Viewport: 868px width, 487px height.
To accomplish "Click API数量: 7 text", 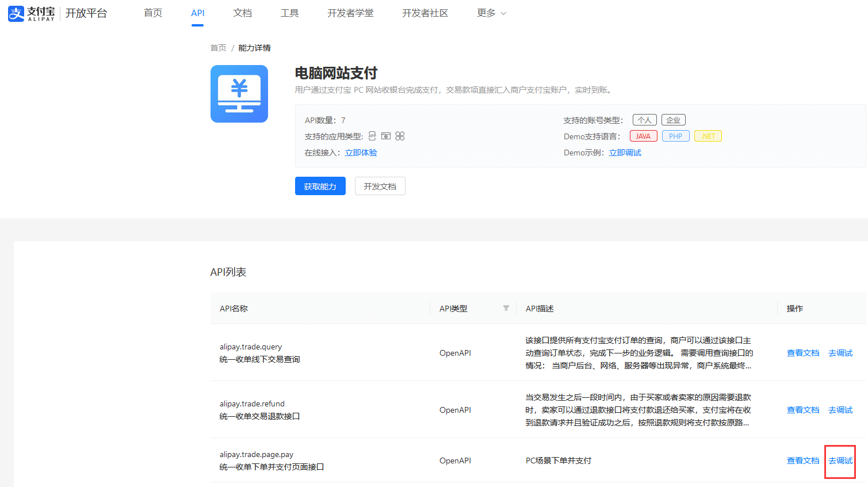I will tap(325, 120).
